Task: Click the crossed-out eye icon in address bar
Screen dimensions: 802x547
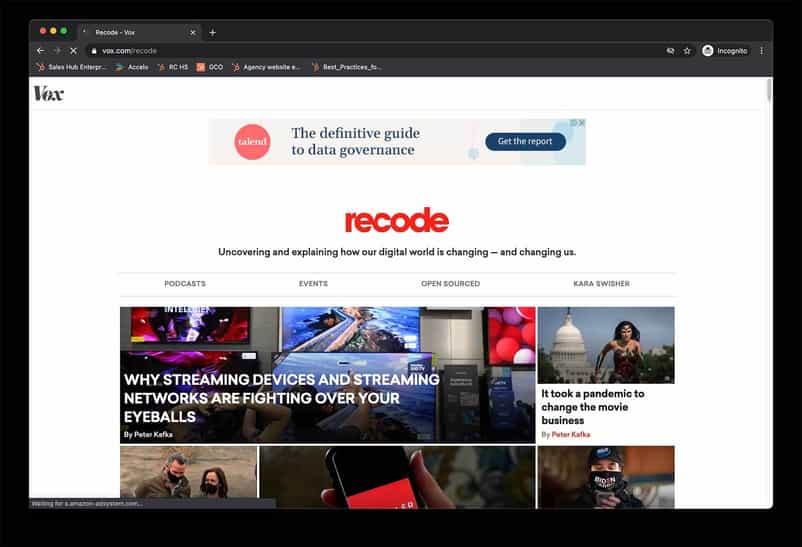Action: pos(670,51)
